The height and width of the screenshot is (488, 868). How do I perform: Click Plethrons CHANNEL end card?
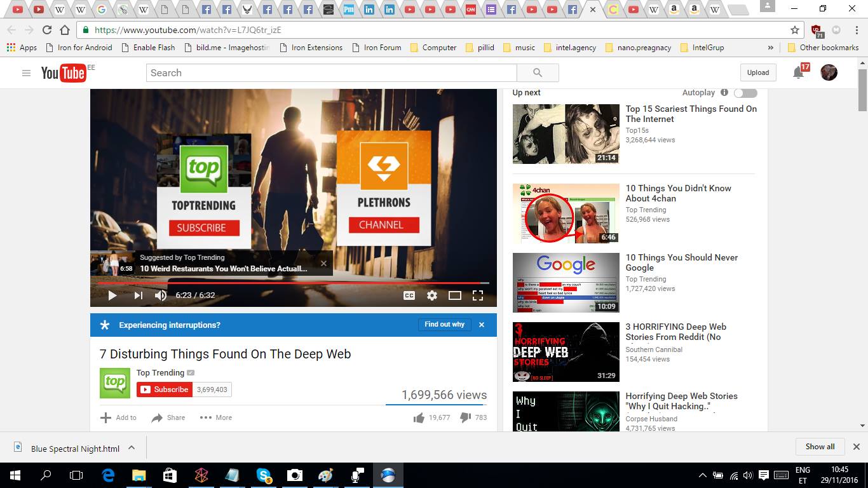tap(384, 224)
